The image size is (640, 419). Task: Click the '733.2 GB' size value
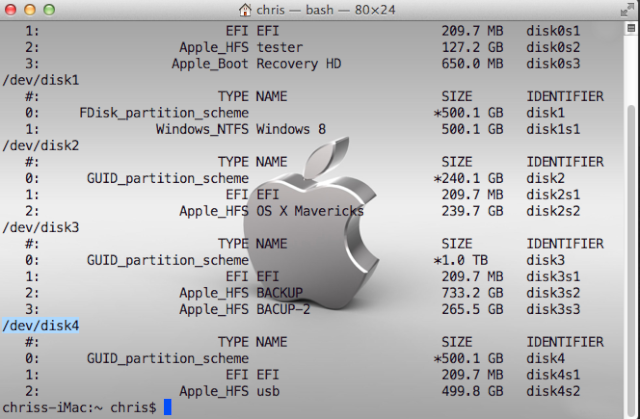click(472, 293)
